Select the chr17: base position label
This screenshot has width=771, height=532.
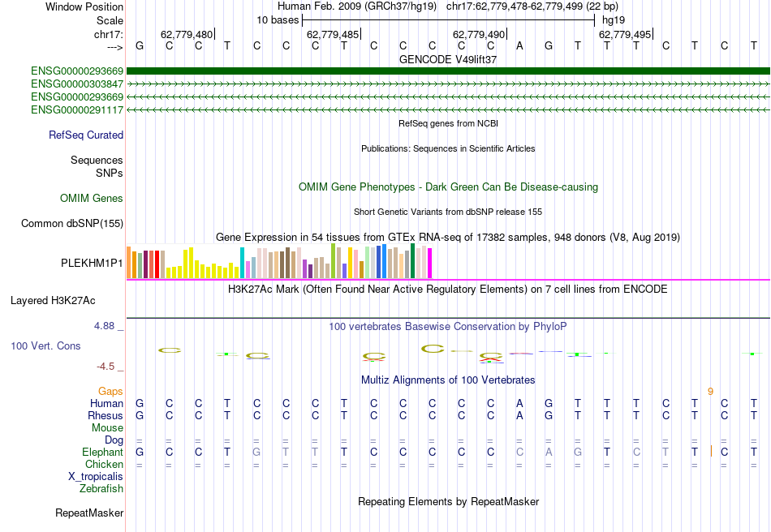(x=108, y=34)
